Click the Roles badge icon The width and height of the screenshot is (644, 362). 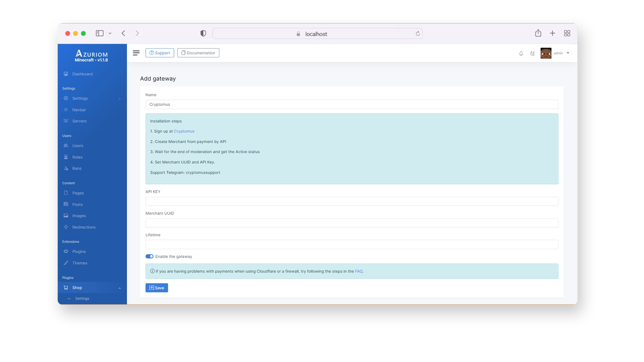tap(66, 157)
